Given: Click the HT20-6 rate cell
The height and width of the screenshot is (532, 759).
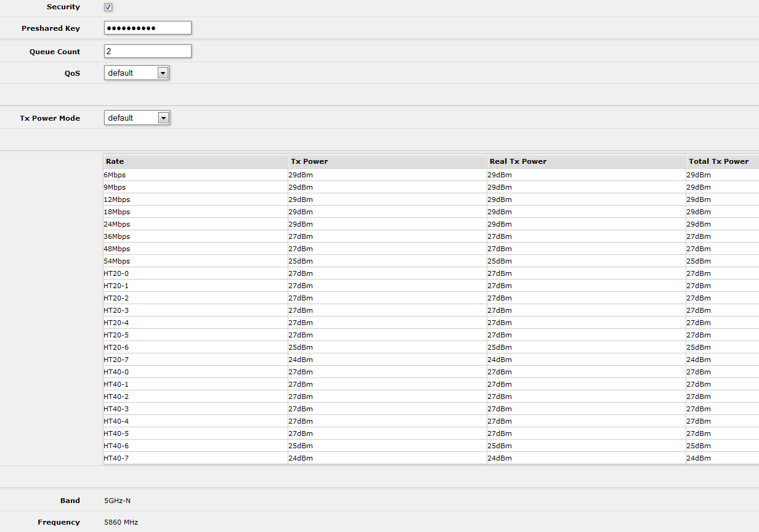Looking at the screenshot, I should click(x=195, y=347).
